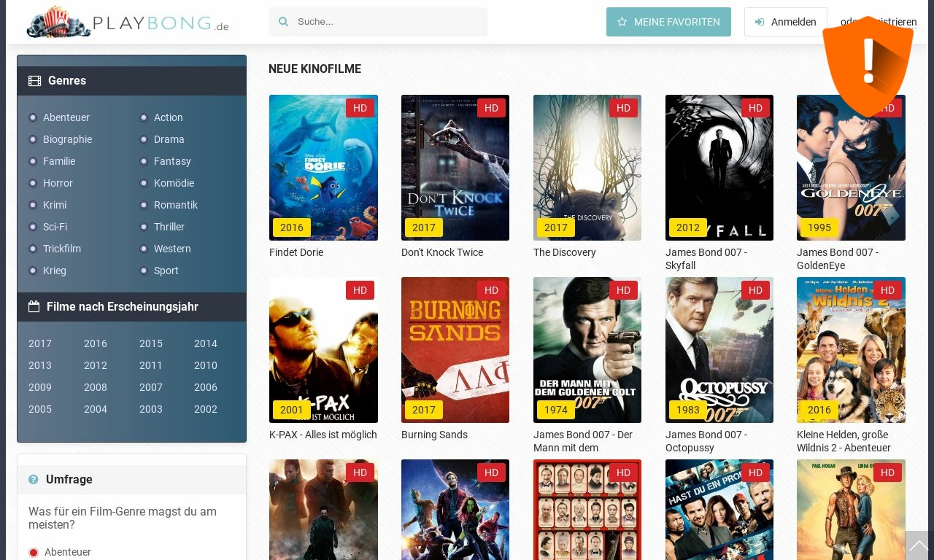Go to the Western genre
934x560 pixels.
tap(172, 249)
